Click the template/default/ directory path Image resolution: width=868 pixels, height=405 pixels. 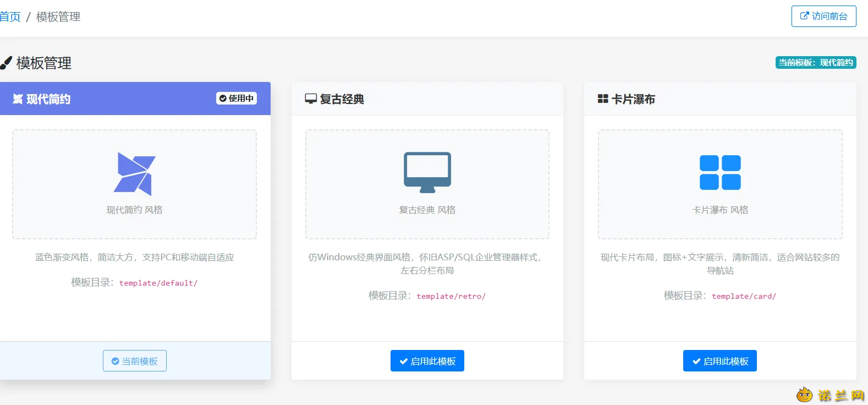(x=158, y=283)
